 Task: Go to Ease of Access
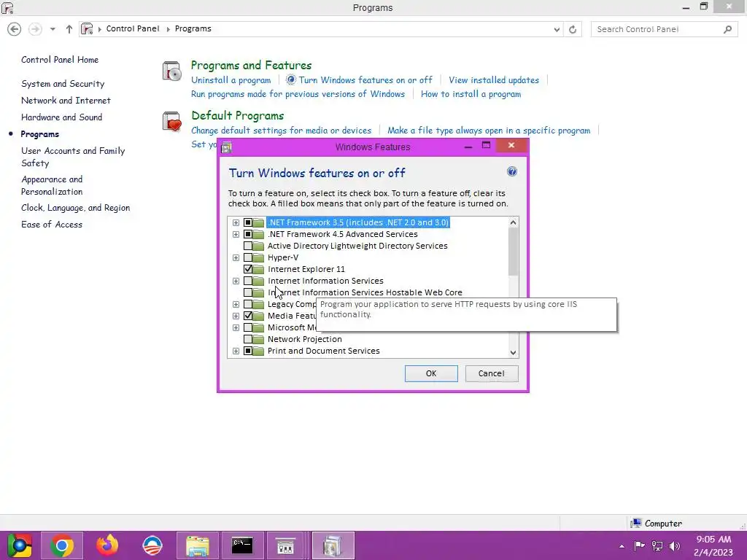pos(52,225)
